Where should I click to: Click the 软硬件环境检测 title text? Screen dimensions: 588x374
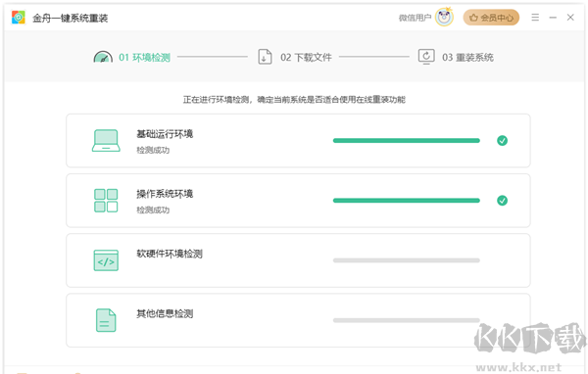(170, 254)
